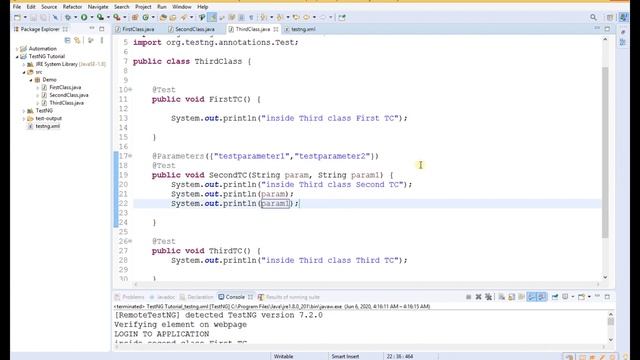The image size is (640, 360).
Task: Click the Open Type toolbar icon
Action: pos(163,18)
